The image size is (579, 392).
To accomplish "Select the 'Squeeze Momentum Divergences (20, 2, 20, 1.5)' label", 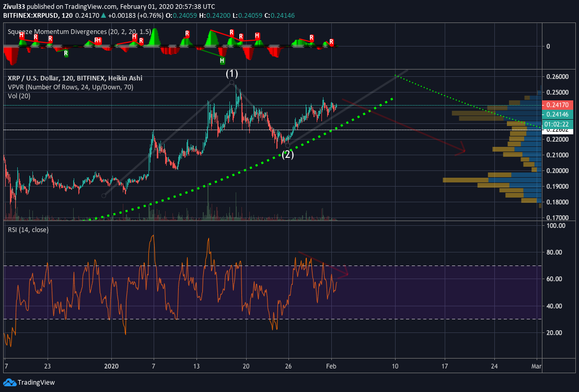I will click(79, 32).
